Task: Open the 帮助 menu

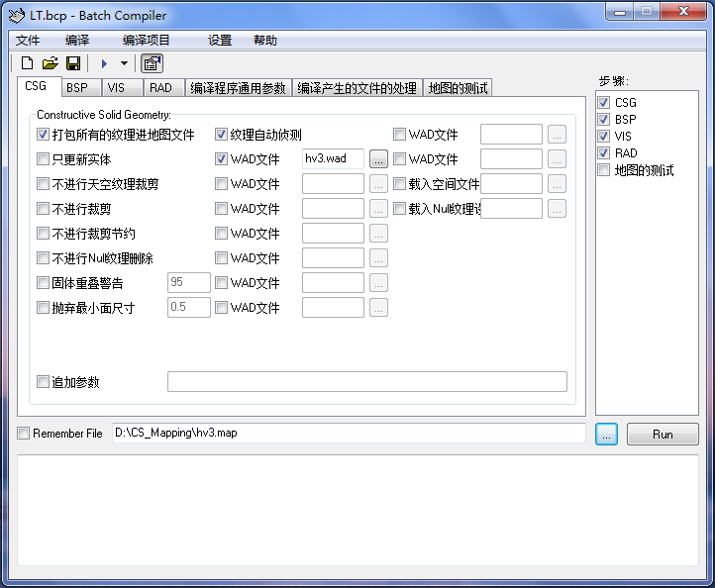Action: pyautogui.click(x=265, y=41)
